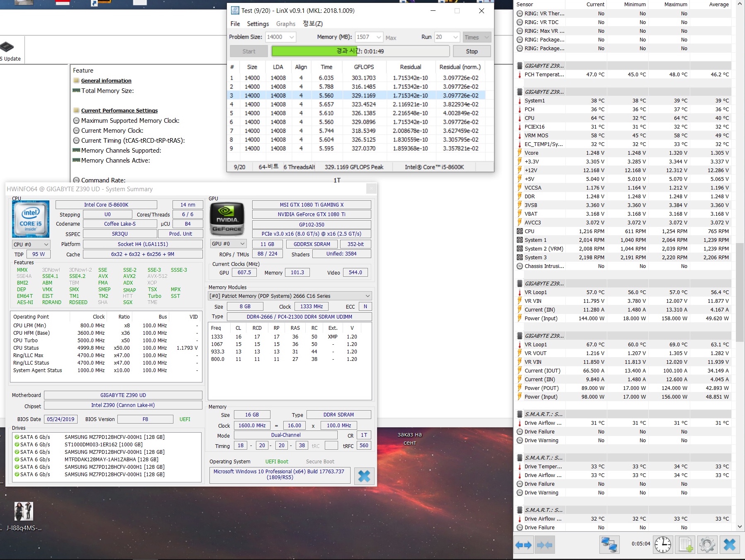Screen dimensions: 745x560
Task: Click the GIGABYTE Z39 group icon above VR VOUT
Action: [x=520, y=336]
